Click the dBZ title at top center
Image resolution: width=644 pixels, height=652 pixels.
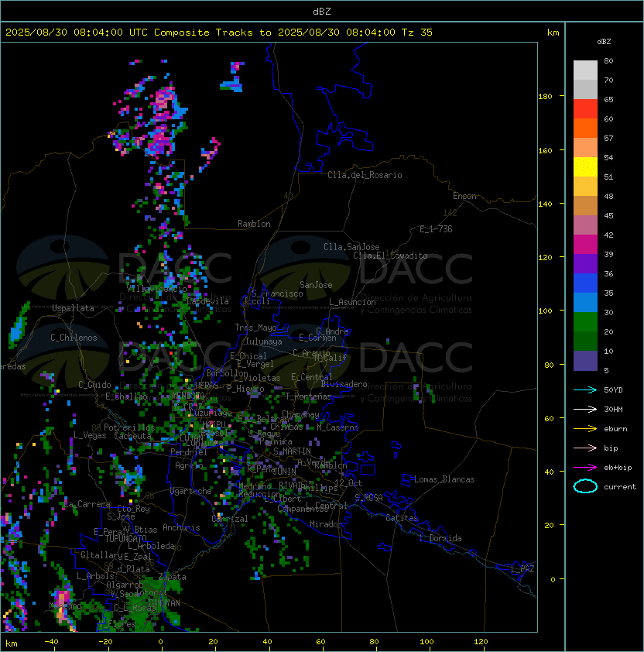(322, 11)
